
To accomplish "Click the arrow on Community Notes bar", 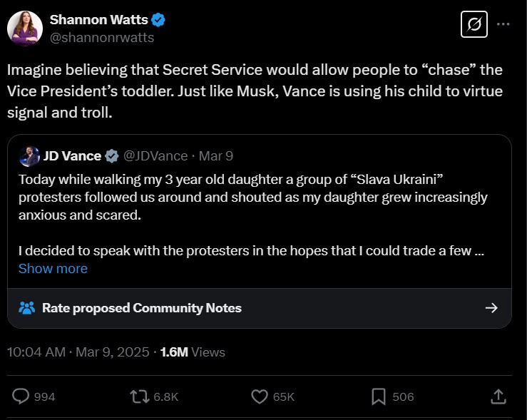I will tap(491, 308).
